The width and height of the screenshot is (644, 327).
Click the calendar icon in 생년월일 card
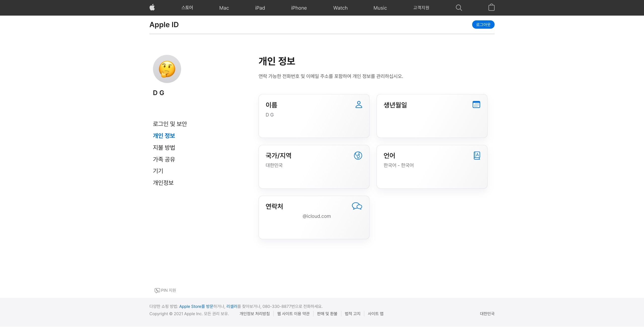point(476,105)
